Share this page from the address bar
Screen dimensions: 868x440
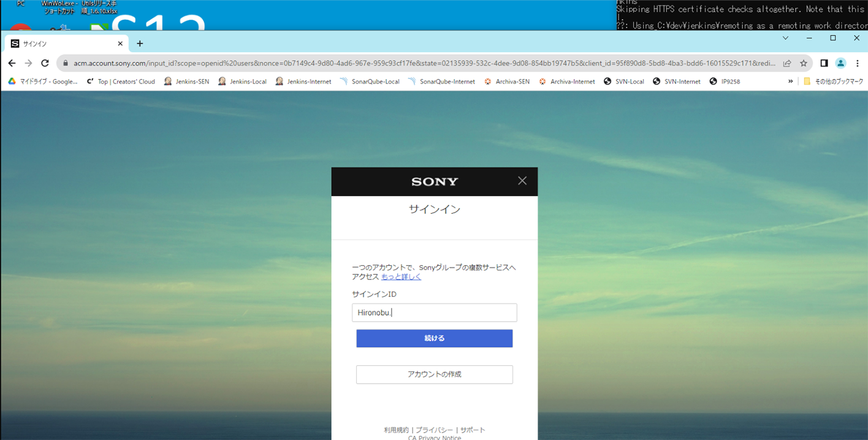[787, 63]
